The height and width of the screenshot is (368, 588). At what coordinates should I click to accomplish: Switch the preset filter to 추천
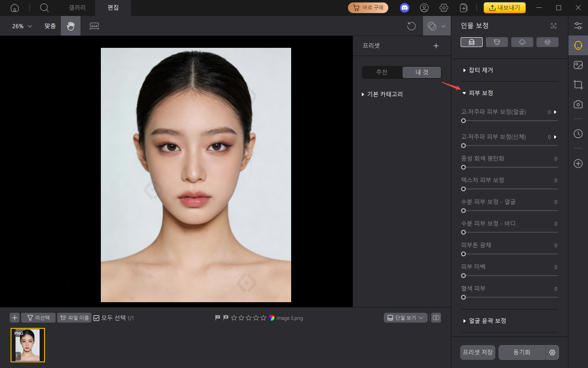coord(381,72)
